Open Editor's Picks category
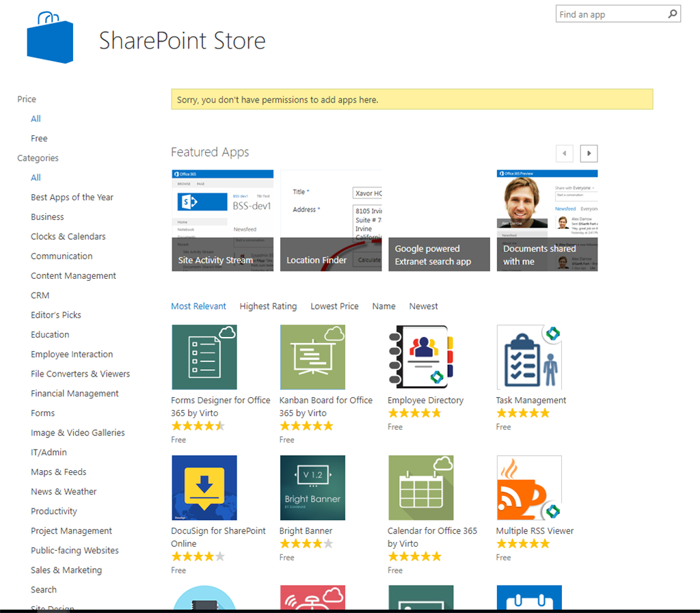Image resolution: width=700 pixels, height=613 pixels. [56, 315]
